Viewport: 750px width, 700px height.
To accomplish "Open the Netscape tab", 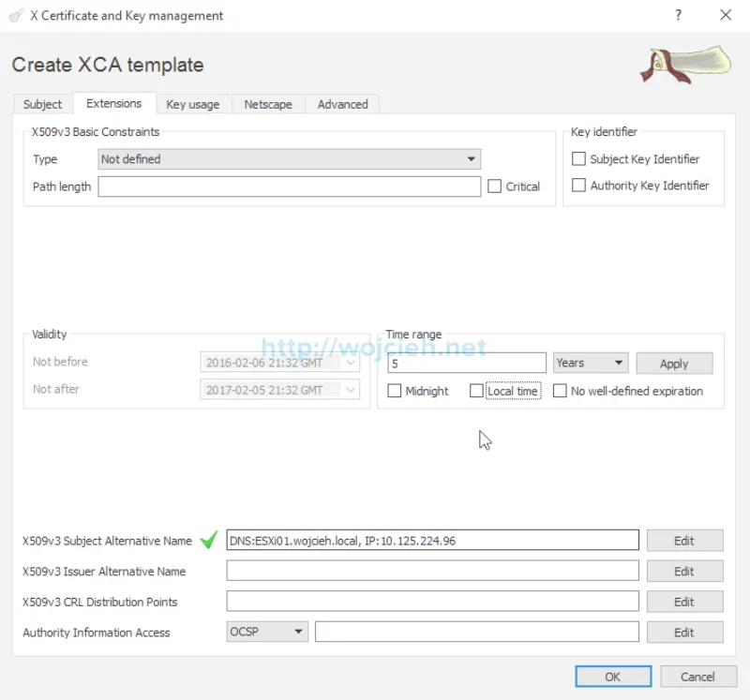I will click(x=268, y=104).
